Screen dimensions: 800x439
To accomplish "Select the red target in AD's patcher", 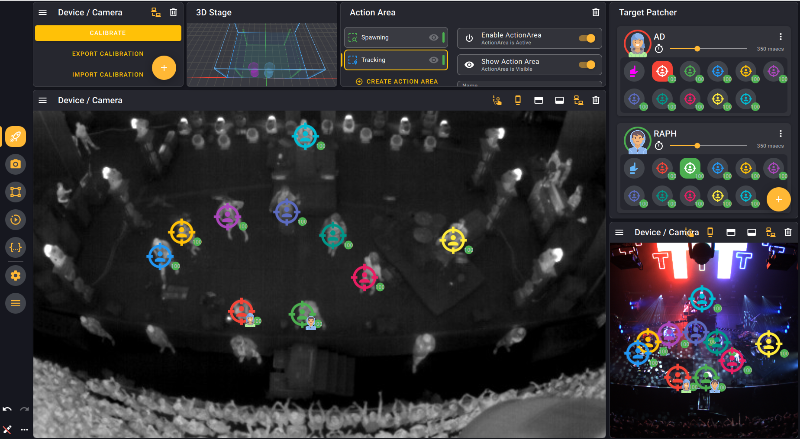I will click(x=662, y=71).
